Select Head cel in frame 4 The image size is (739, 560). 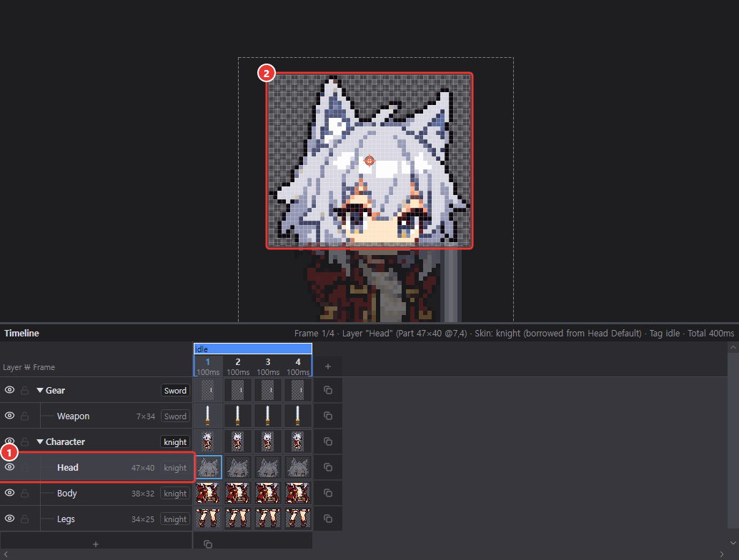coord(298,467)
